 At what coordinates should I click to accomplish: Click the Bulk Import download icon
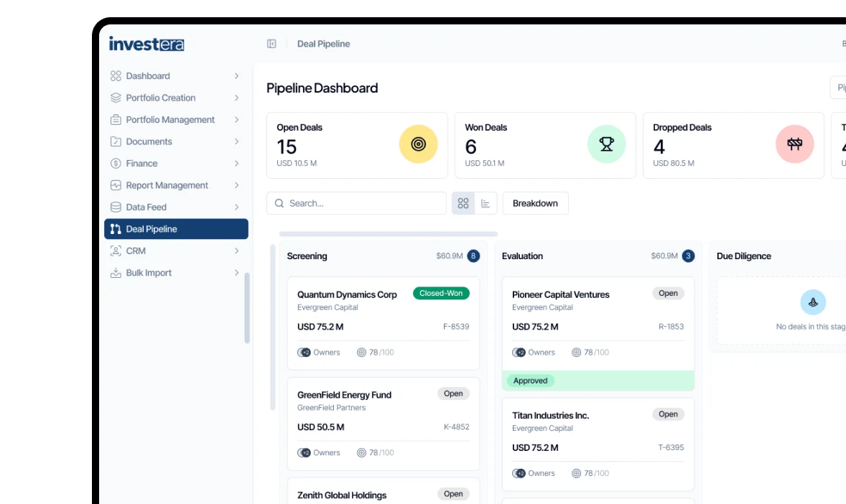[x=116, y=273]
